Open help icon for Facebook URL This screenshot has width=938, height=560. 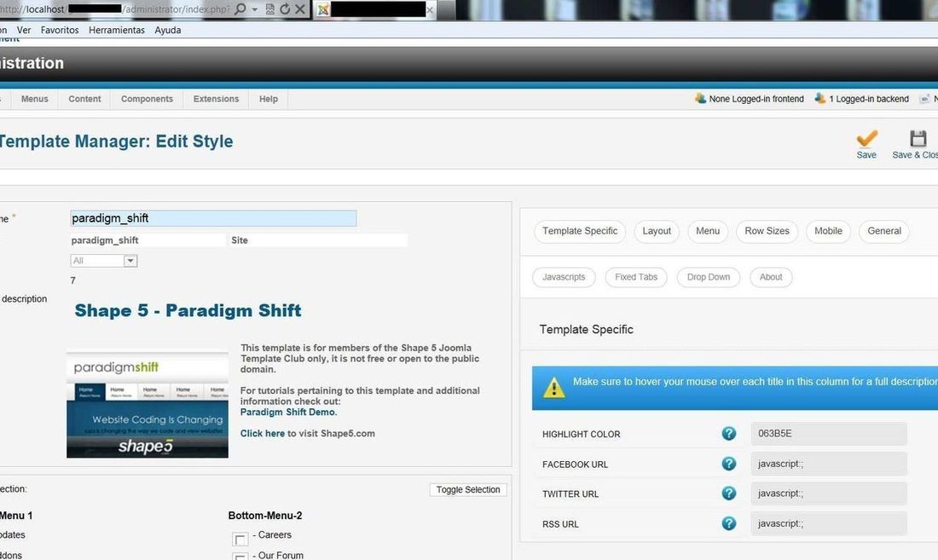click(x=728, y=463)
